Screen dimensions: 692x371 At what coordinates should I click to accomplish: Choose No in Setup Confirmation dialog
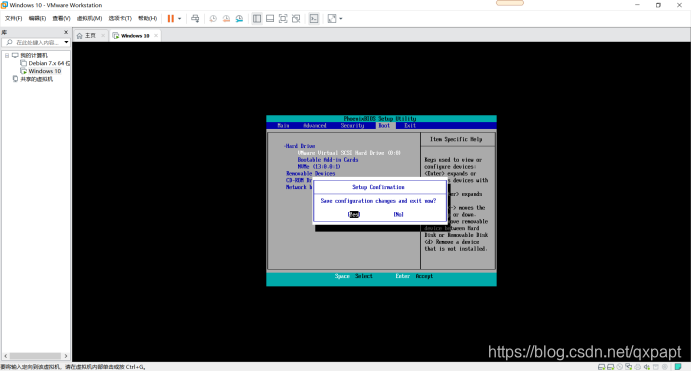tap(399, 214)
